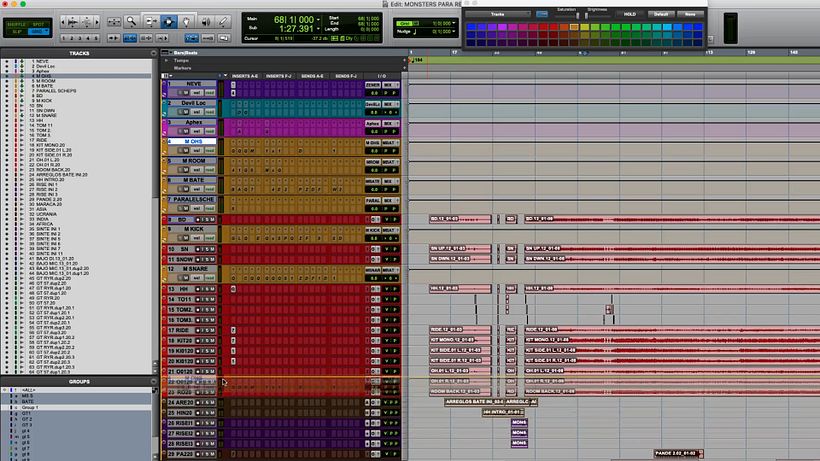The image size is (820, 461).
Task: Toggle Link Track and Edit Selection
Action: [146, 38]
